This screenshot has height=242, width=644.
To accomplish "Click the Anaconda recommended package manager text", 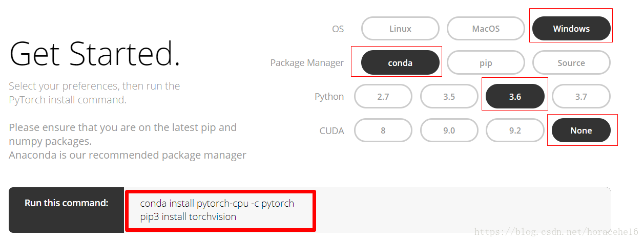I will click(128, 155).
